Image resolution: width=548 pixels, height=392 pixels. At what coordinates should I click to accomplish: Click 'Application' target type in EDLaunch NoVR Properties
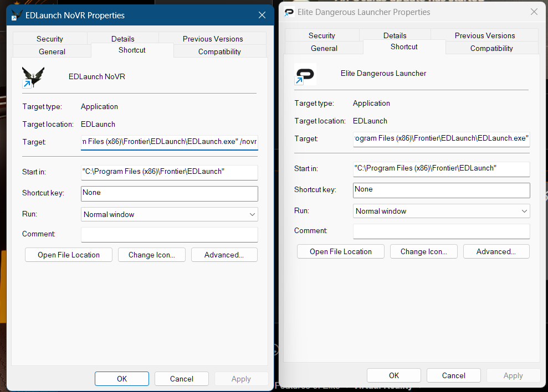99,106
